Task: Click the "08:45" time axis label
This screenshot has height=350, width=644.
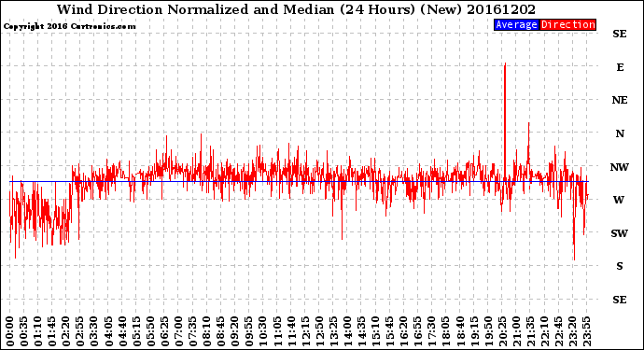Action: (221, 331)
